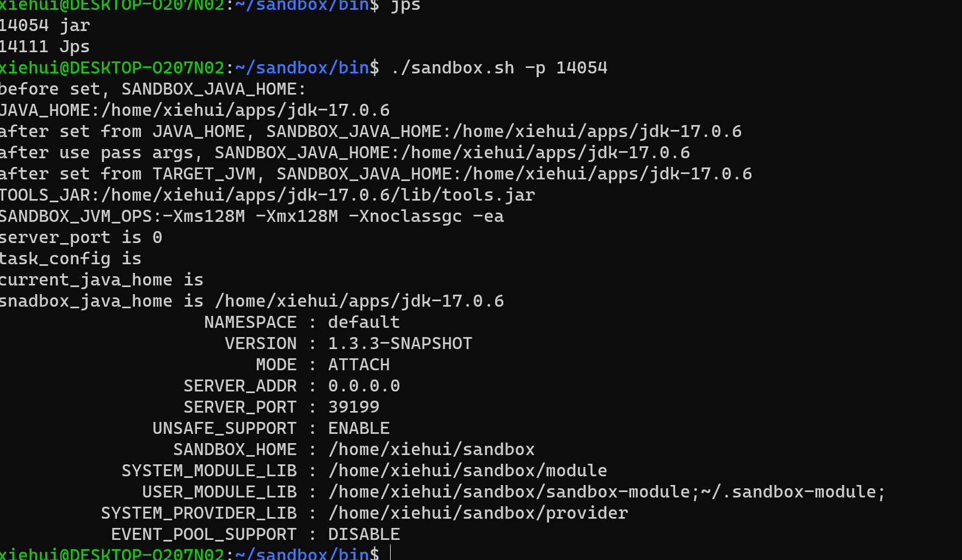Select the UNSAFE_SUPPORT ENABLE value
Image resolution: width=962 pixels, height=560 pixels.
[x=358, y=428]
